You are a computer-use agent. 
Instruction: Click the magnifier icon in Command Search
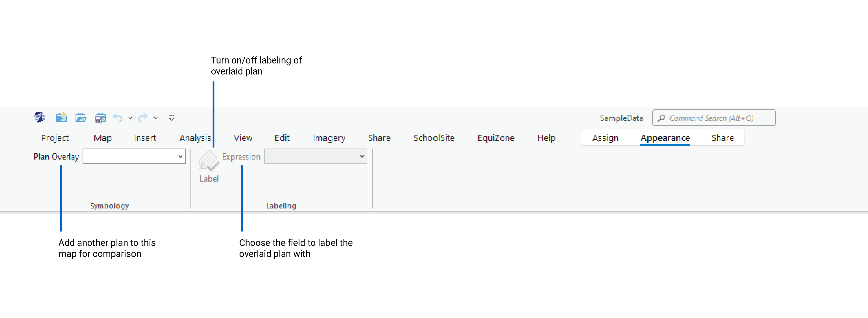pos(661,118)
